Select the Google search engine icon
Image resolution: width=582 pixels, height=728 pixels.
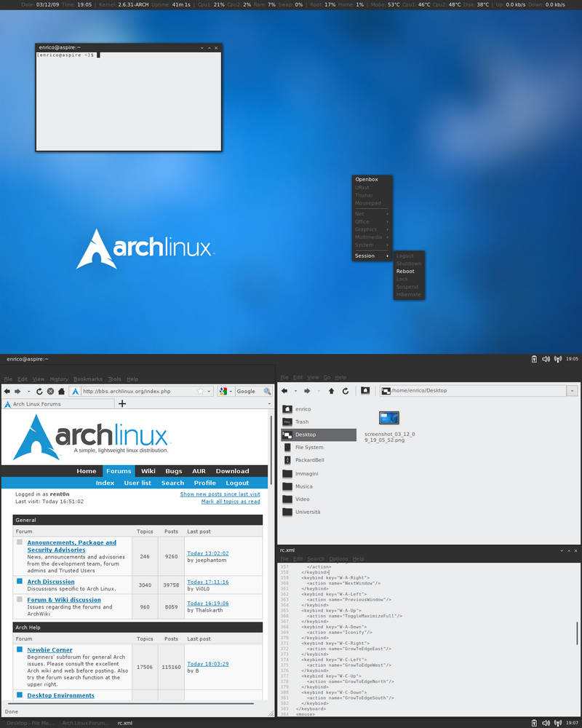tap(223, 391)
